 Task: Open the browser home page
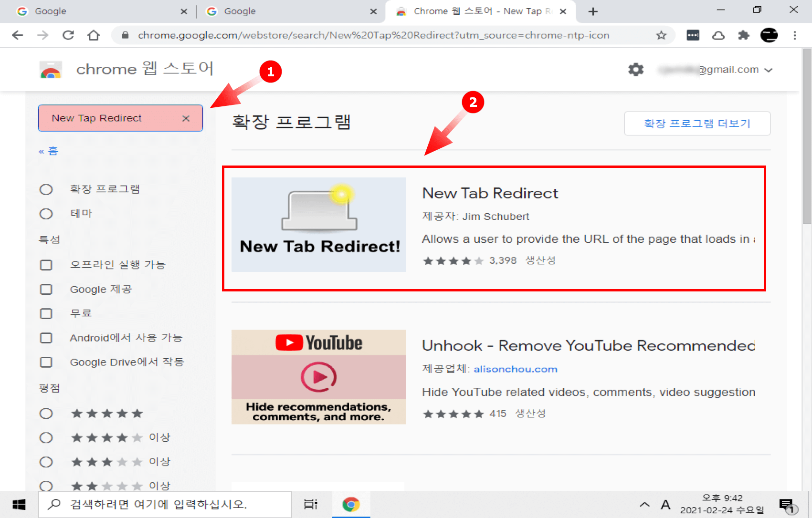(94, 35)
